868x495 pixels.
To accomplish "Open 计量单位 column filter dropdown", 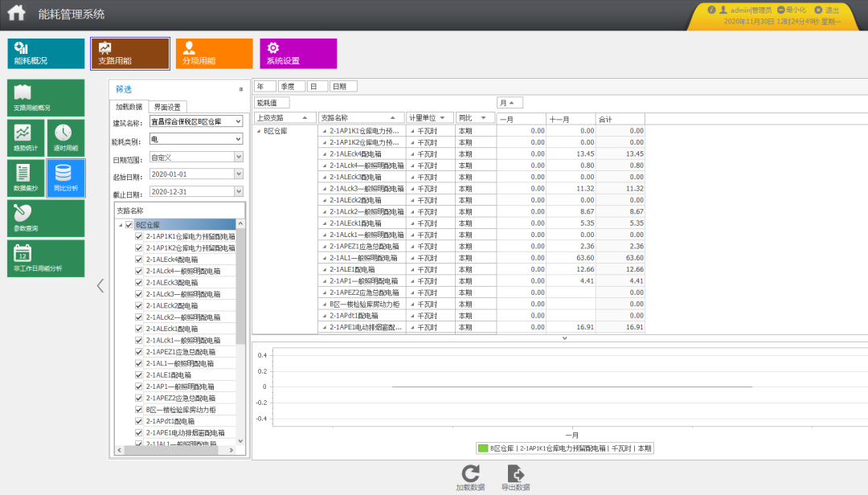I will (x=442, y=118).
